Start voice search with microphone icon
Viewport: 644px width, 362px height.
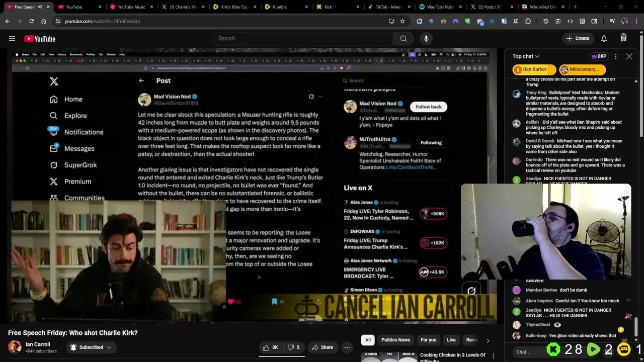426,39
